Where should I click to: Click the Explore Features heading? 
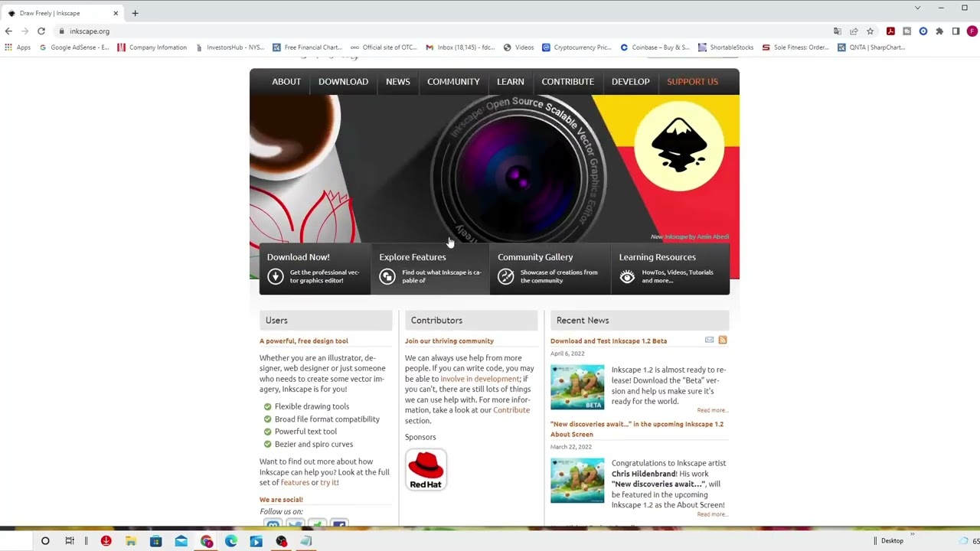[413, 257]
